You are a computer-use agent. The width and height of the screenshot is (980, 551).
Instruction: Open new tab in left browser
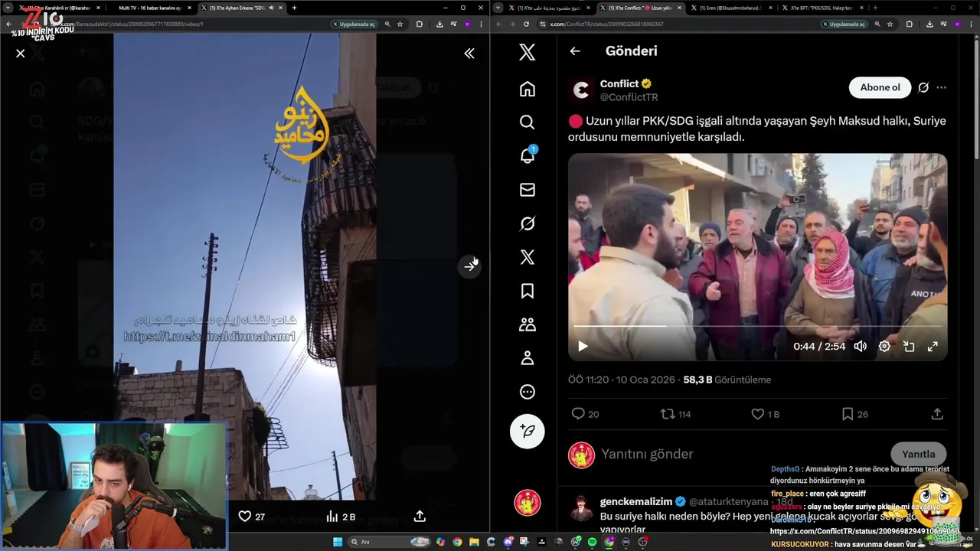[x=294, y=8]
